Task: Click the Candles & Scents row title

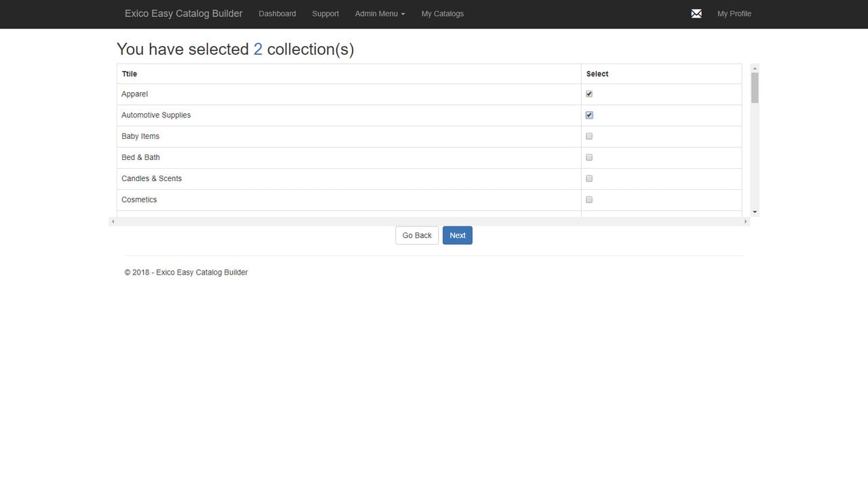Action: click(152, 178)
